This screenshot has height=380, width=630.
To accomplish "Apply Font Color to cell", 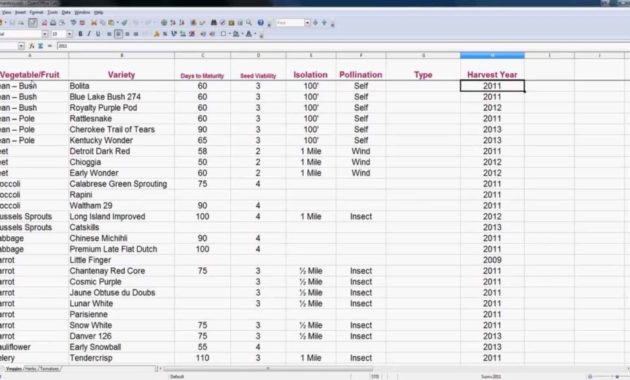I will coord(249,34).
